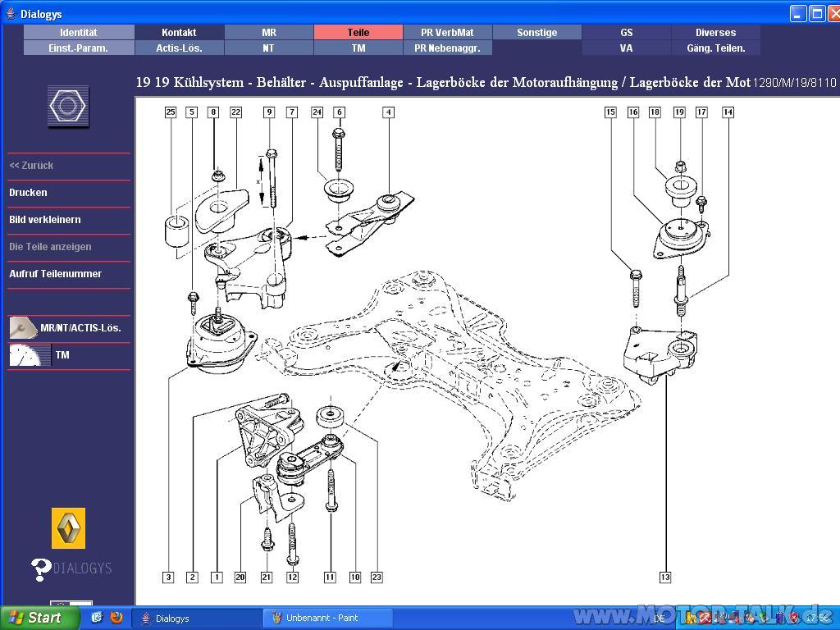This screenshot has width=840, height=630.
Task: Select part number 4 callout
Action: pos(389,112)
